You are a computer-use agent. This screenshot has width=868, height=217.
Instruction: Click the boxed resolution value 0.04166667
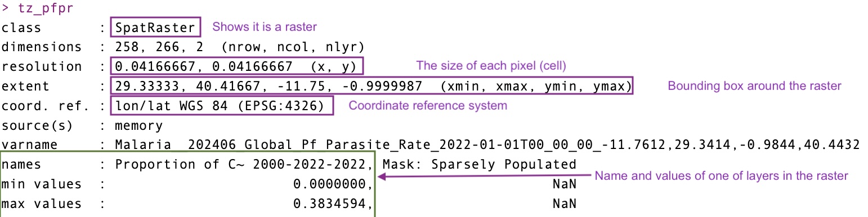(238, 66)
